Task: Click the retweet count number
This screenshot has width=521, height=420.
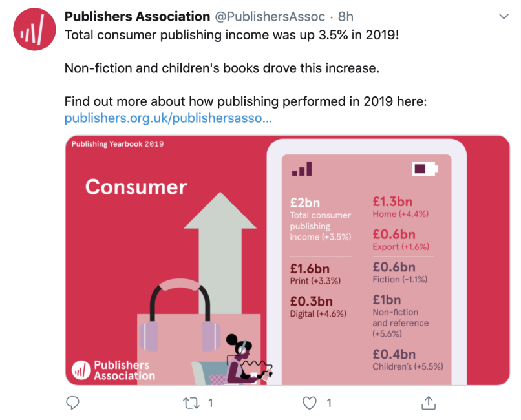Action: (210, 403)
